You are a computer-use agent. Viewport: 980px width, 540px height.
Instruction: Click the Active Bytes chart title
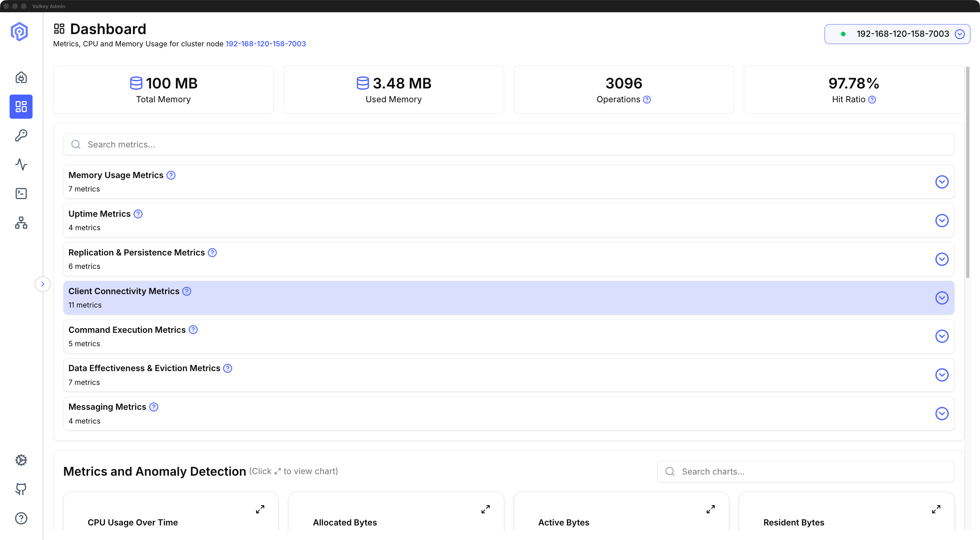(564, 523)
